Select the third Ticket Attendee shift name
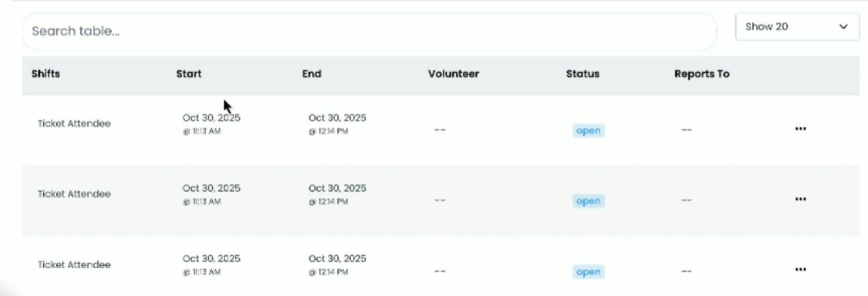The height and width of the screenshot is (296, 868). coord(74,265)
